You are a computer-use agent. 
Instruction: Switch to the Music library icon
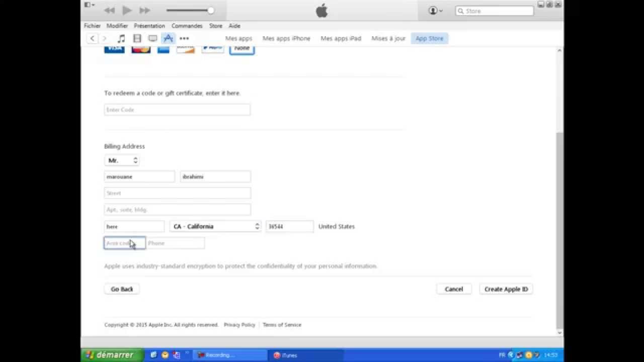coord(121,38)
